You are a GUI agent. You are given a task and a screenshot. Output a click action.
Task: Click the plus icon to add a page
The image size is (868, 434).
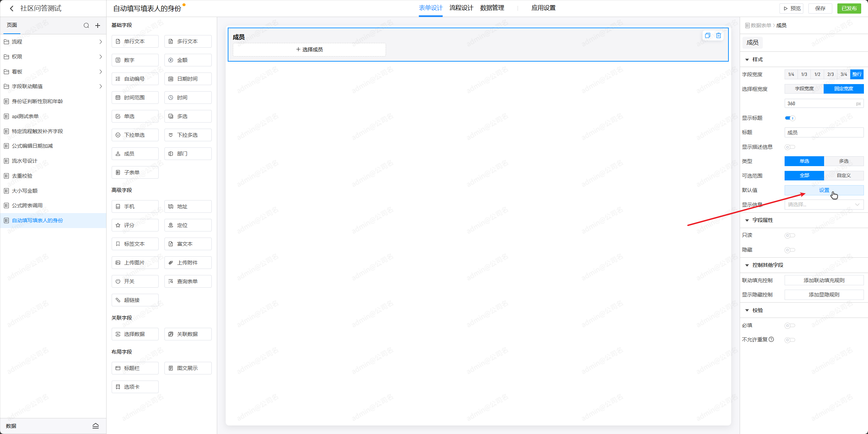(98, 26)
